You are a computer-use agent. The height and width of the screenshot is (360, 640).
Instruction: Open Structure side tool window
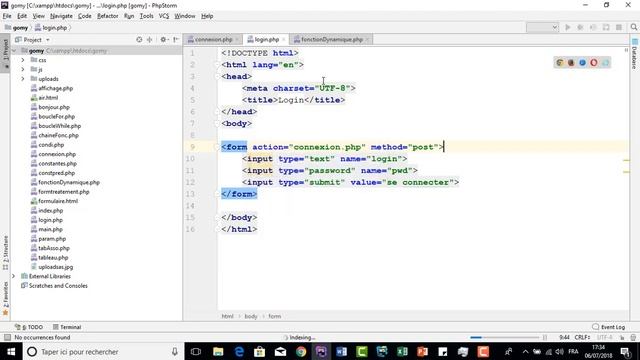coord(5,253)
